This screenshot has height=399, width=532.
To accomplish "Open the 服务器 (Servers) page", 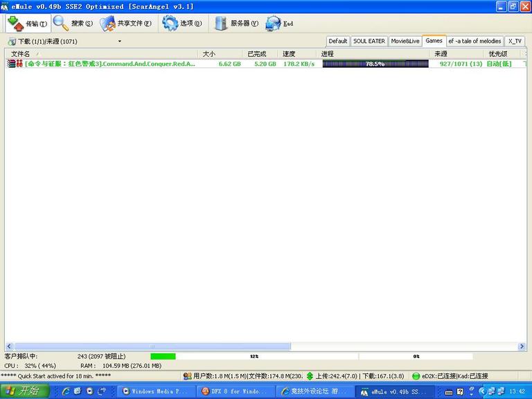I will tap(236, 24).
